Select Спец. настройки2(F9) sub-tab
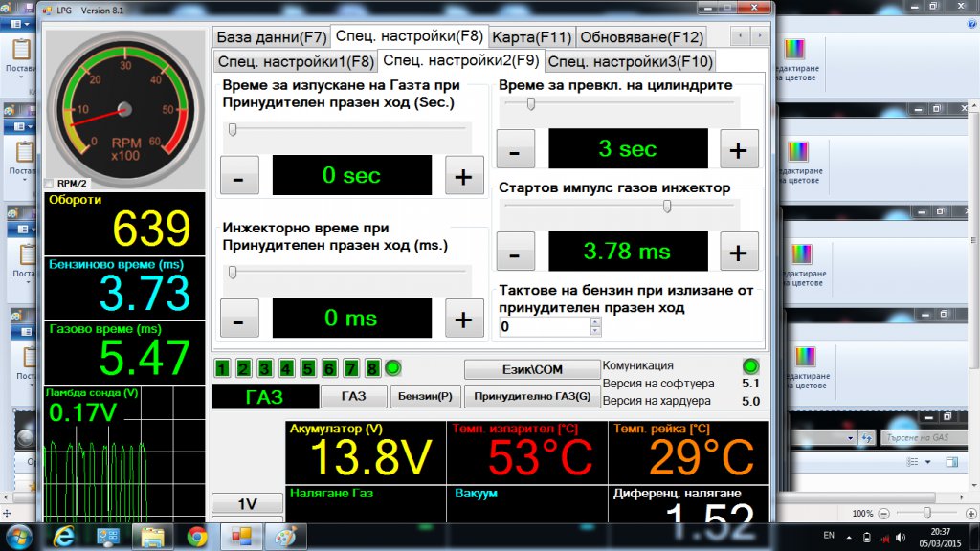This screenshot has height=551, width=980. pos(460,60)
